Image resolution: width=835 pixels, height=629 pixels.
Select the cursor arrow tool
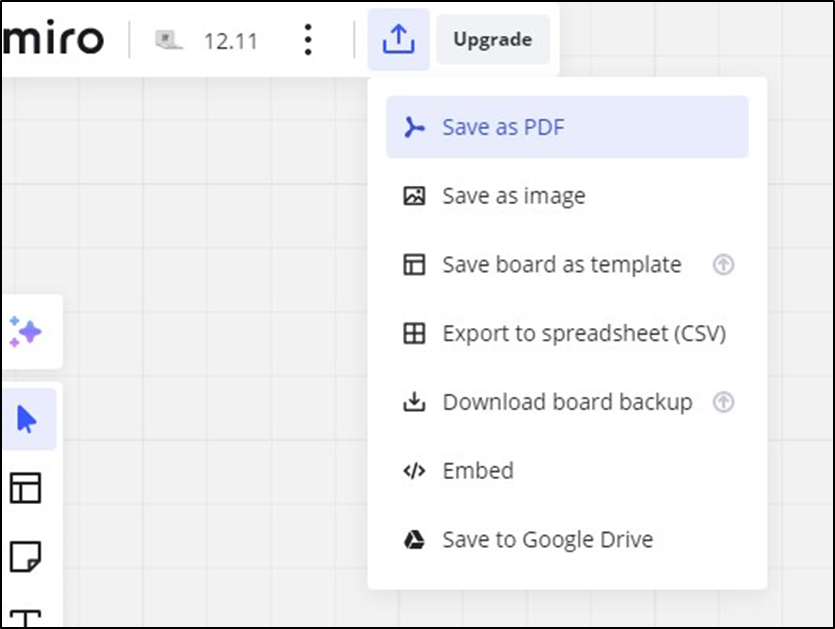[28, 419]
